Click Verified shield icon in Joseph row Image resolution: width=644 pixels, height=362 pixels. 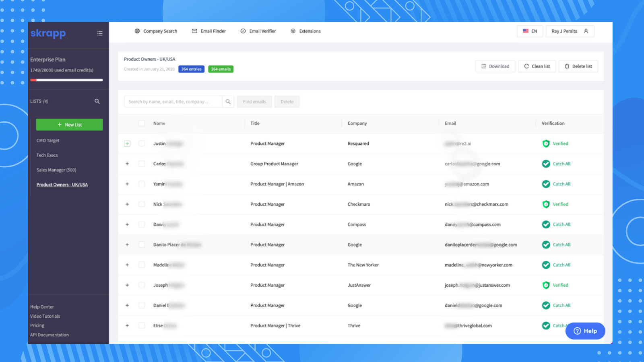point(546,285)
